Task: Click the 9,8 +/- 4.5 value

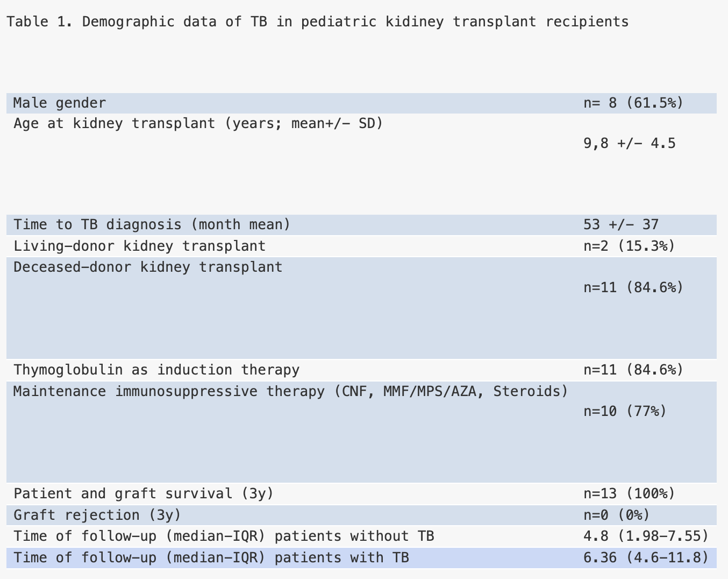Action: coord(630,144)
